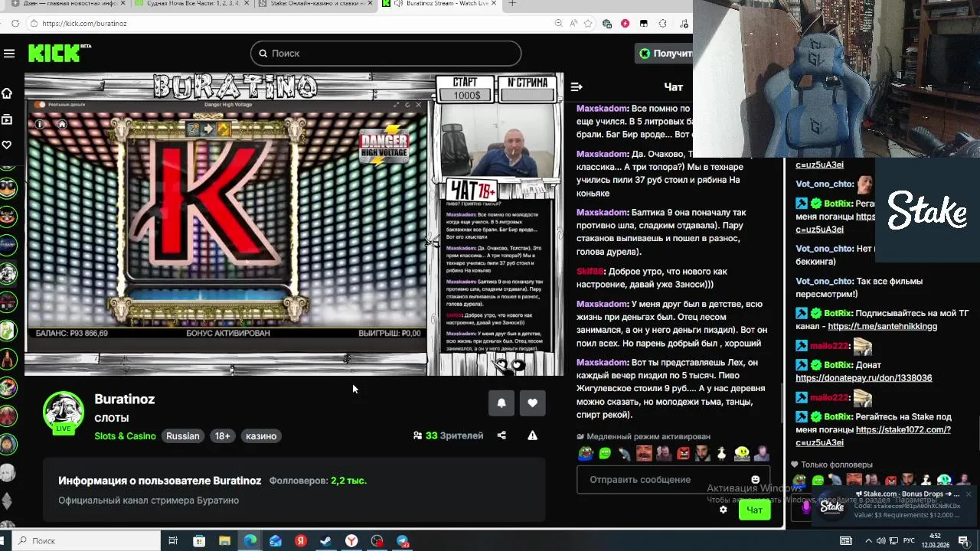Screen dimensions: 980x551
Task: Open emoji picker in message box
Action: click(x=756, y=480)
